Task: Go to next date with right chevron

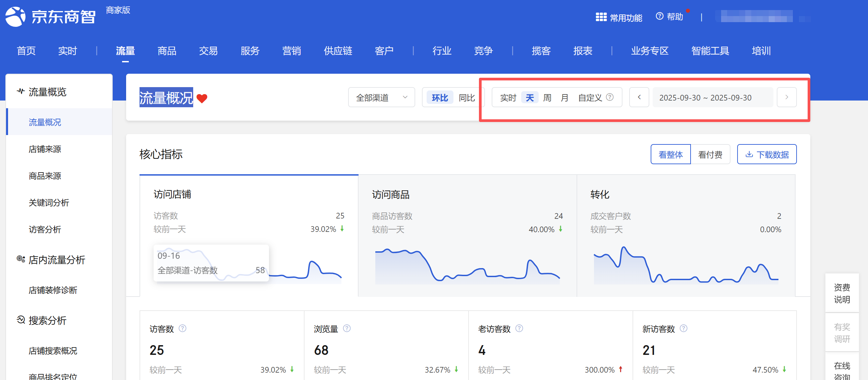Action: (x=786, y=97)
